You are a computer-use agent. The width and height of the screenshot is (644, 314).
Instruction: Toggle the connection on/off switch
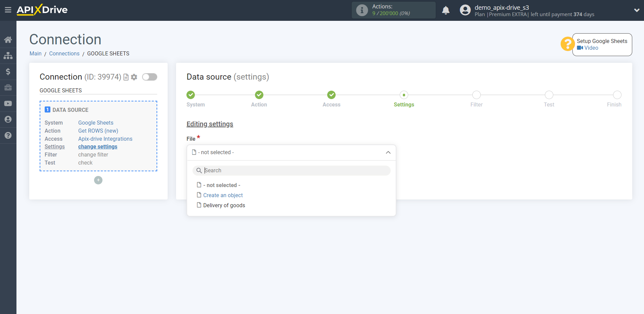pyautogui.click(x=149, y=77)
